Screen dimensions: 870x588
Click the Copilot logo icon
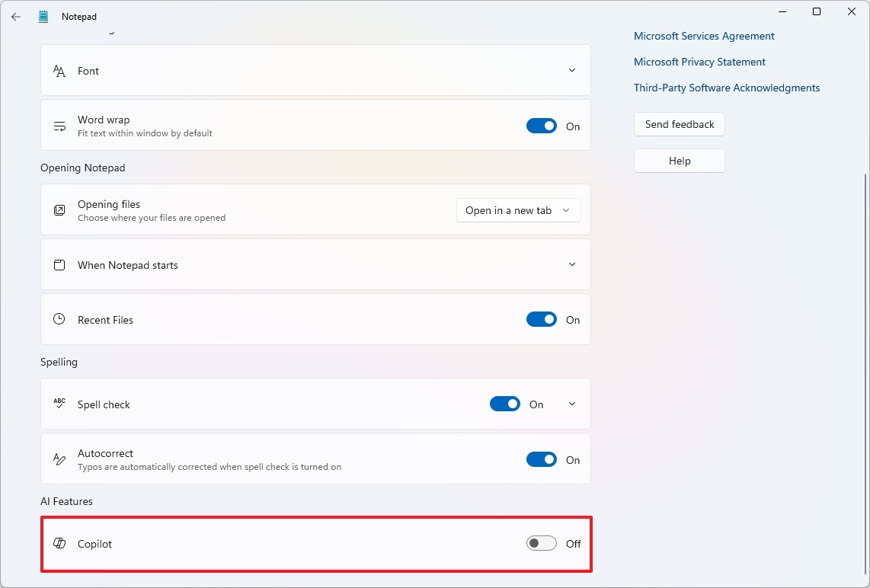[59, 543]
